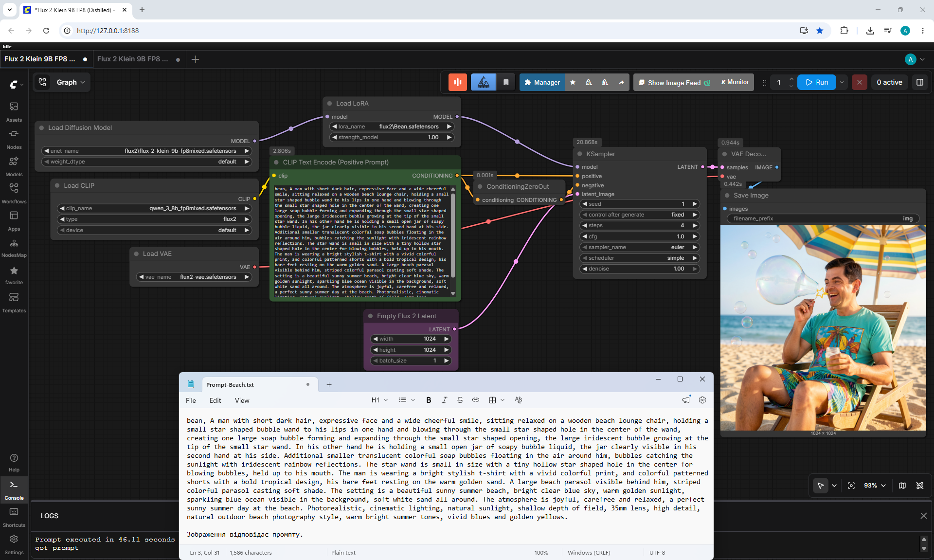Expand the Run button options arrow
Image resolution: width=934 pixels, height=560 pixels.
pyautogui.click(x=842, y=83)
